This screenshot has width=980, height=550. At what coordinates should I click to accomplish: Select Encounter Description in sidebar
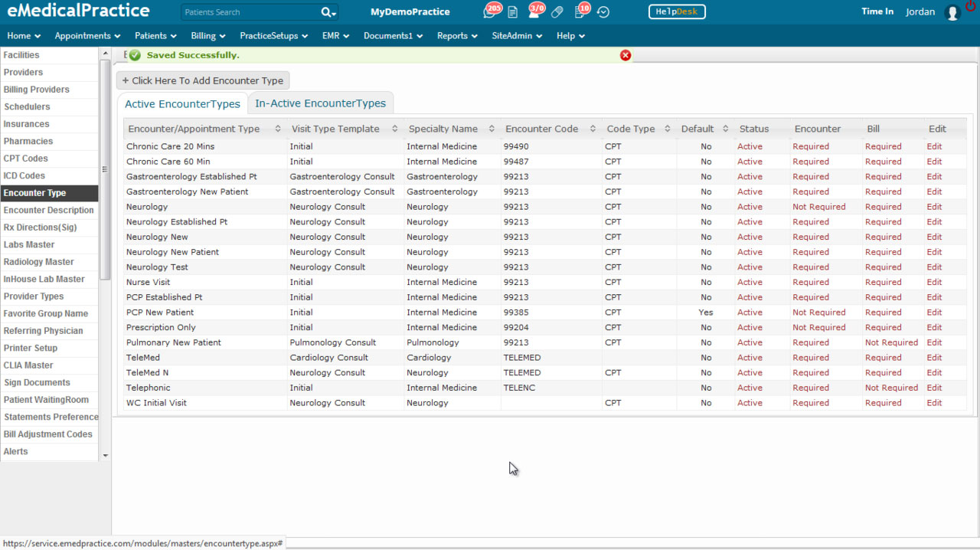50,210
